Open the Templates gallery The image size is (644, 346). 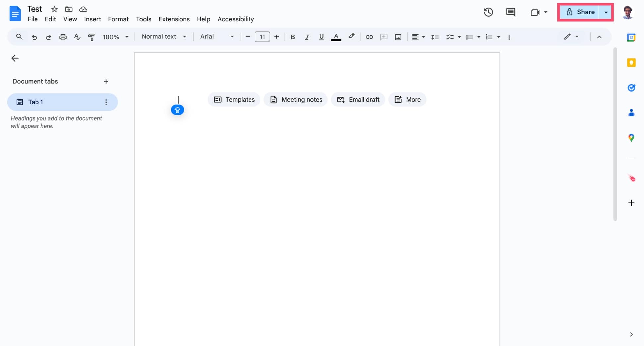(x=234, y=99)
